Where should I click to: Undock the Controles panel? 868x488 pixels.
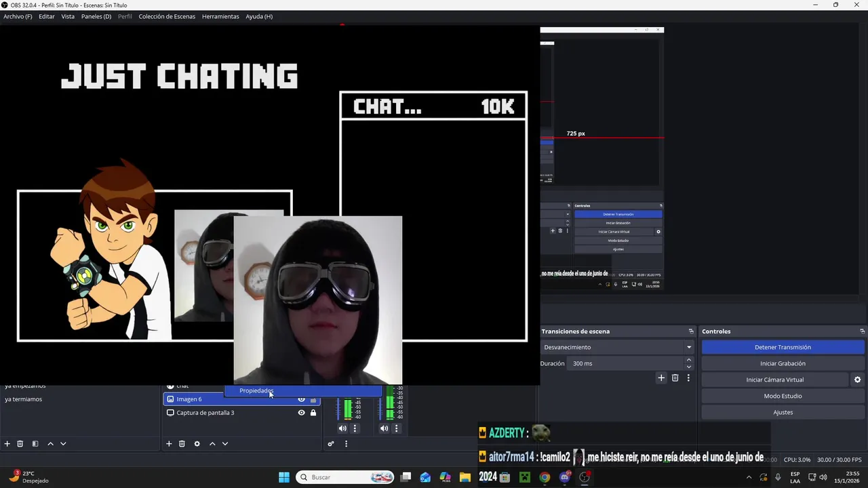[x=862, y=331]
